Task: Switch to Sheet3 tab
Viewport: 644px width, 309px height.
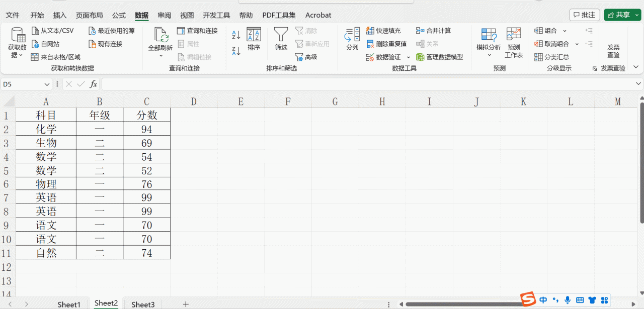Action: click(143, 304)
